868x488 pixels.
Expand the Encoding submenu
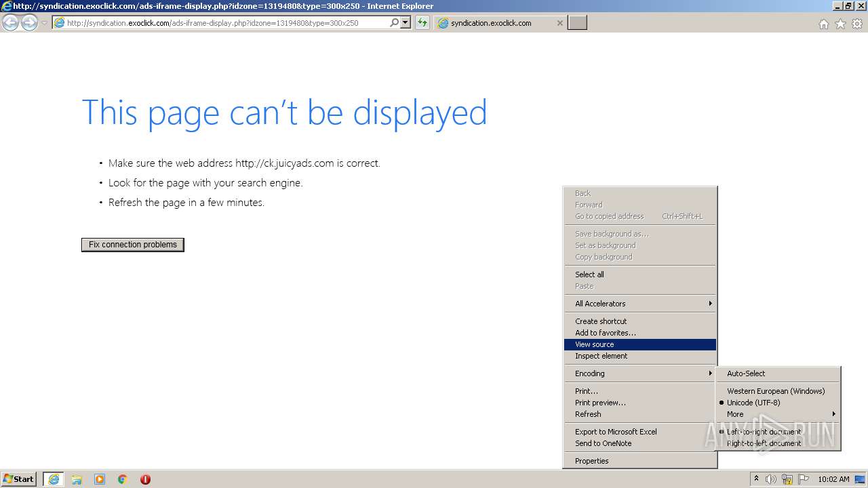pos(640,373)
